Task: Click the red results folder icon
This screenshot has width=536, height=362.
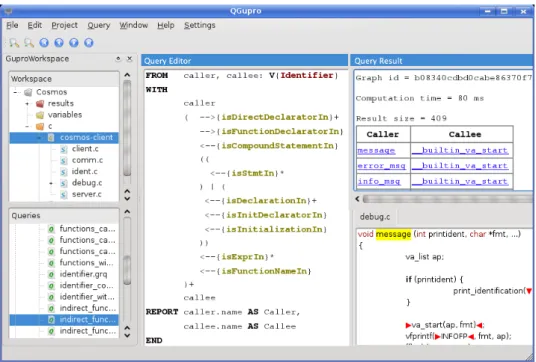Action: click(x=40, y=103)
